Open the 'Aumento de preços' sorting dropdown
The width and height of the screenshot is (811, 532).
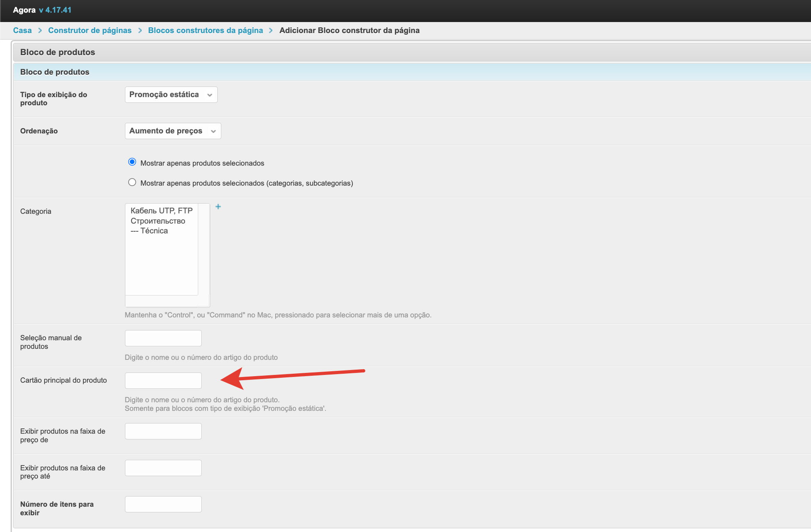tap(173, 131)
